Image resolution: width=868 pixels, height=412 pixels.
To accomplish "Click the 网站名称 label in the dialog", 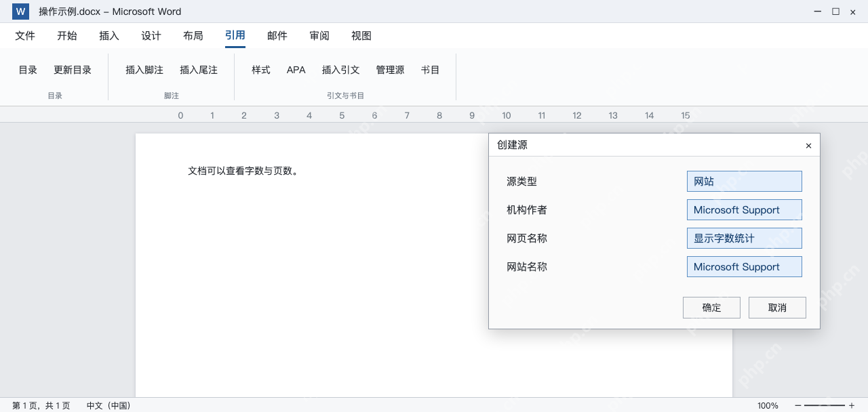I will pos(527,267).
